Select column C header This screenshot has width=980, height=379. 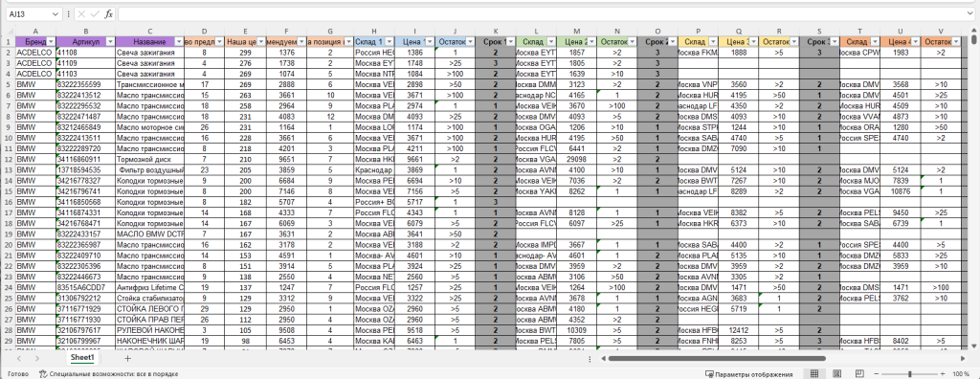[x=150, y=32]
